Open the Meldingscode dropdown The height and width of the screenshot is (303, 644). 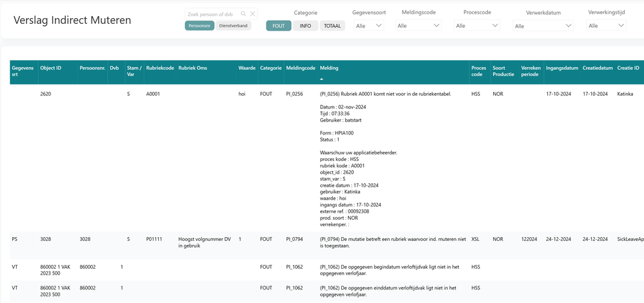[x=419, y=25]
